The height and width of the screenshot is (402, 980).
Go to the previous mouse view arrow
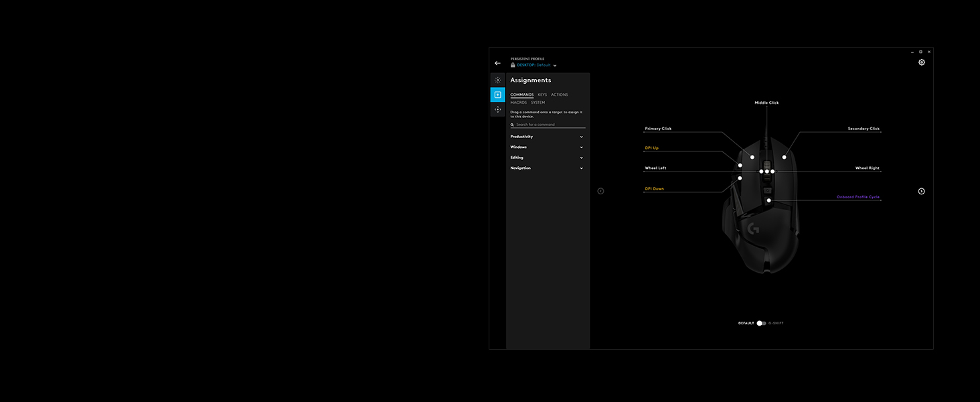click(600, 191)
